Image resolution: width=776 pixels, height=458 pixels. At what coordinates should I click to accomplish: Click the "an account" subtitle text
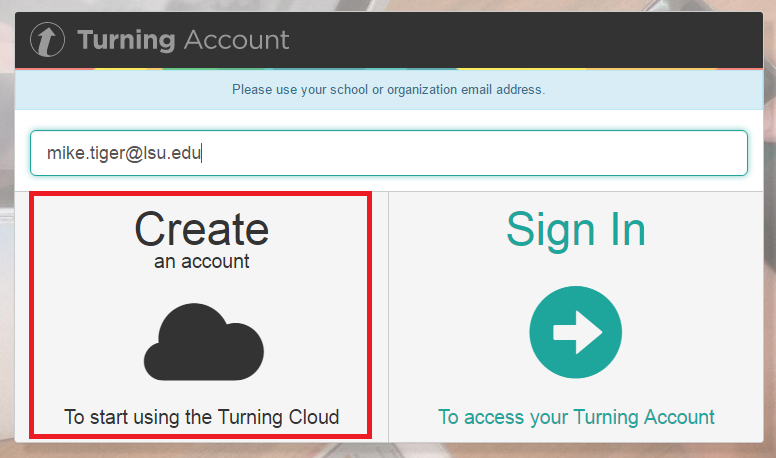tap(201, 261)
